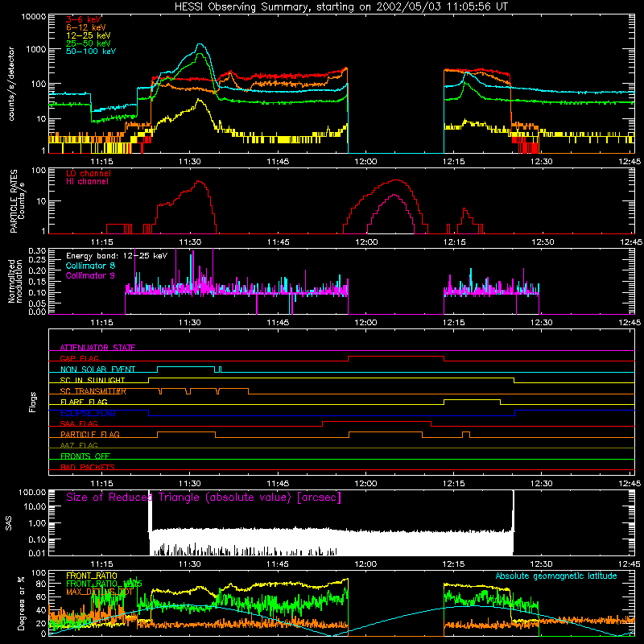Click the 'HI channel' legend label

click(x=87, y=181)
